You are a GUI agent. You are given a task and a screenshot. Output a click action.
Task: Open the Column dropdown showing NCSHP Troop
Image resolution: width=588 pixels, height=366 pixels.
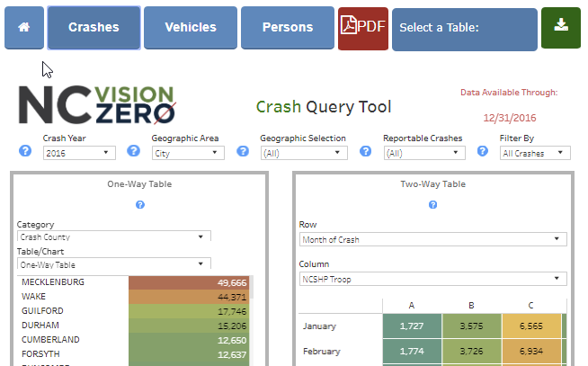[x=432, y=279]
